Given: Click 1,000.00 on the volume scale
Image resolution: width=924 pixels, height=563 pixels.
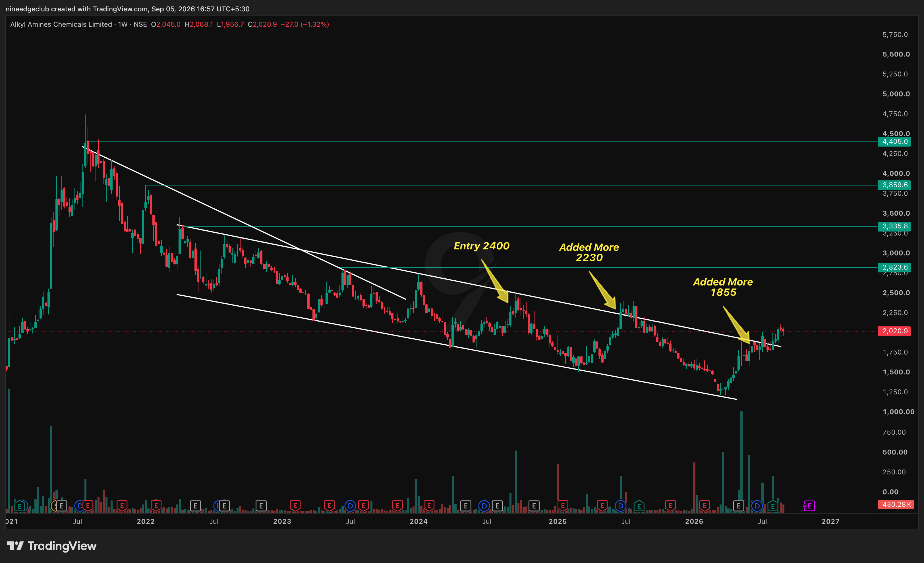Looking at the screenshot, I should [x=898, y=412].
